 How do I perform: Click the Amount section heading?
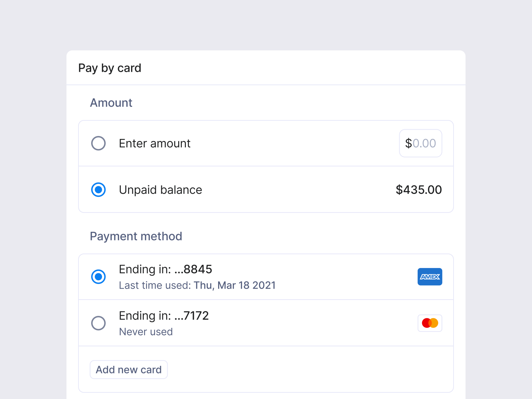pos(111,103)
